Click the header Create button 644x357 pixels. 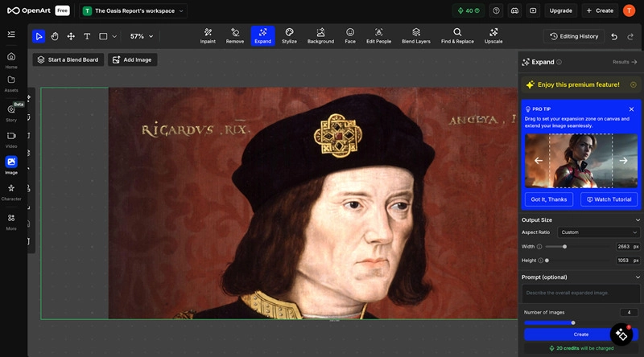600,10
